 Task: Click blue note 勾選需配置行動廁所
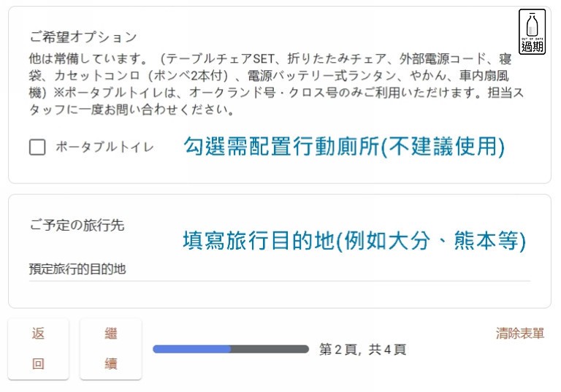point(343,147)
